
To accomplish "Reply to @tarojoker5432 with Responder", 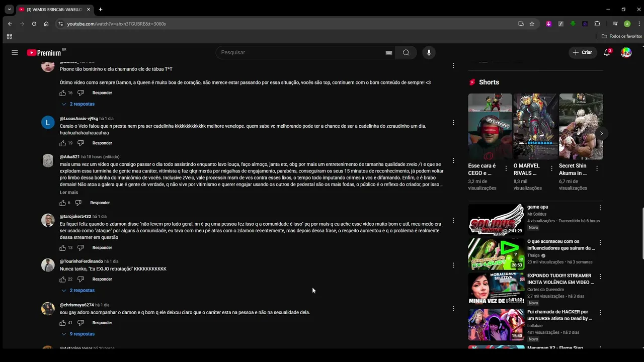I will coord(102,247).
